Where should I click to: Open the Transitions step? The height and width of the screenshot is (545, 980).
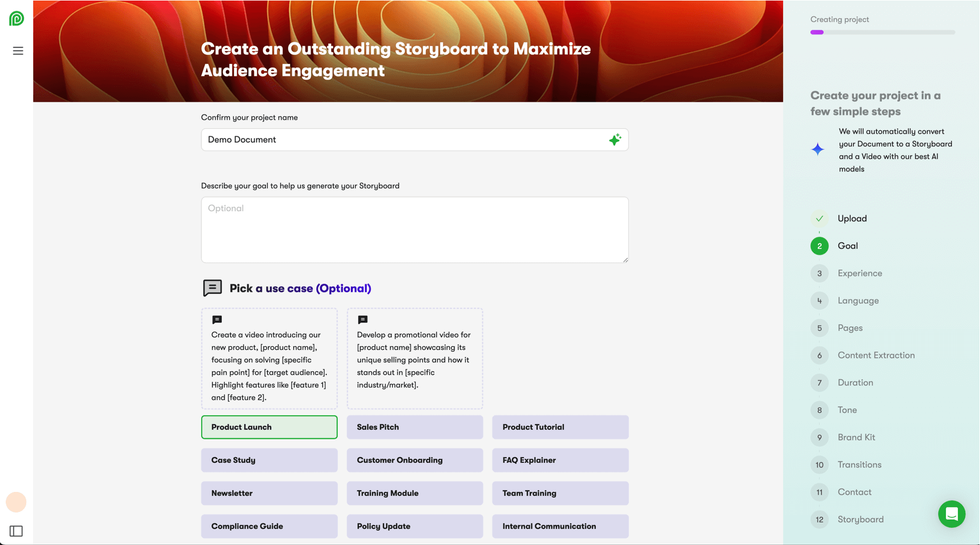860,465
